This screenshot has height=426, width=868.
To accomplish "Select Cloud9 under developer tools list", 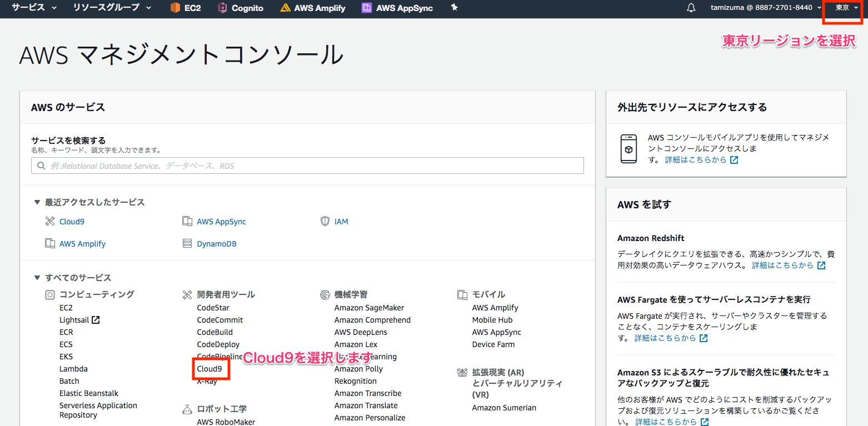I will click(x=209, y=369).
